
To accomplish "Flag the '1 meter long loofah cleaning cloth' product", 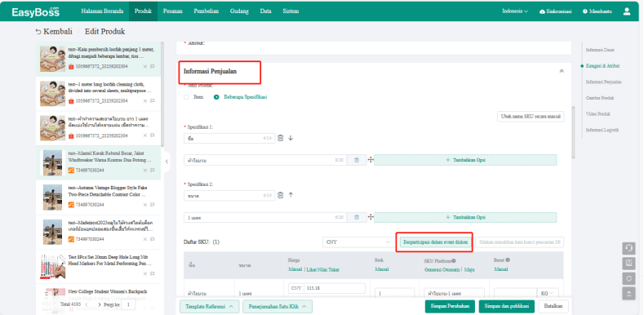I will tap(153, 101).
